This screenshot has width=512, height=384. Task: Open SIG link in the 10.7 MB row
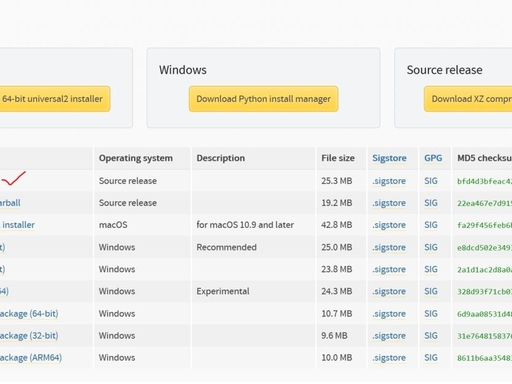tap(431, 314)
